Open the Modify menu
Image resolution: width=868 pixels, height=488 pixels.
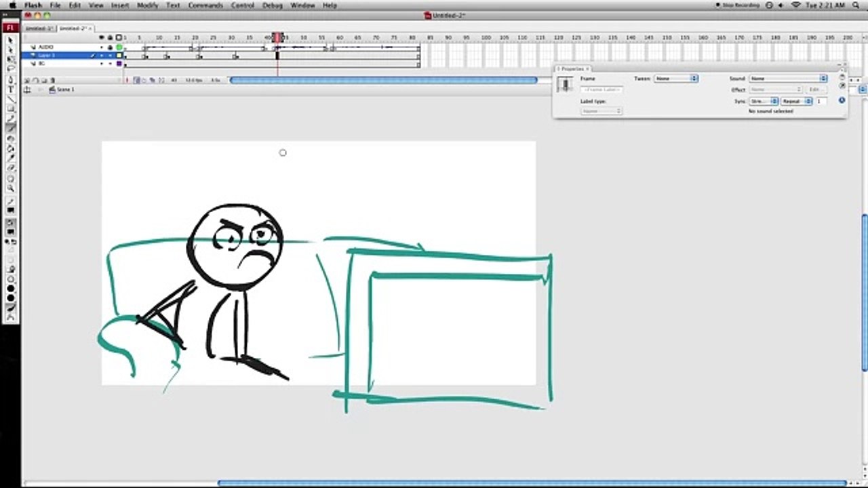[x=148, y=5]
